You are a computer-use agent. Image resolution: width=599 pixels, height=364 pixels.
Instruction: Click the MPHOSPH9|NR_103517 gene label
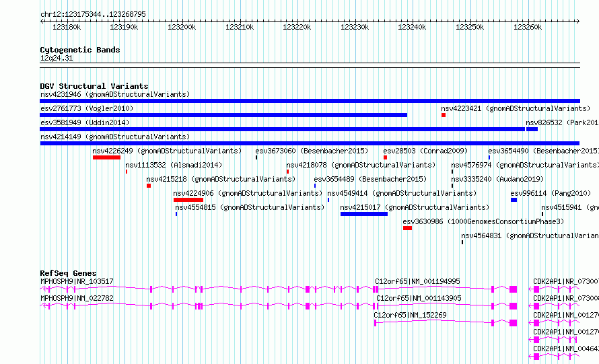(x=77, y=281)
